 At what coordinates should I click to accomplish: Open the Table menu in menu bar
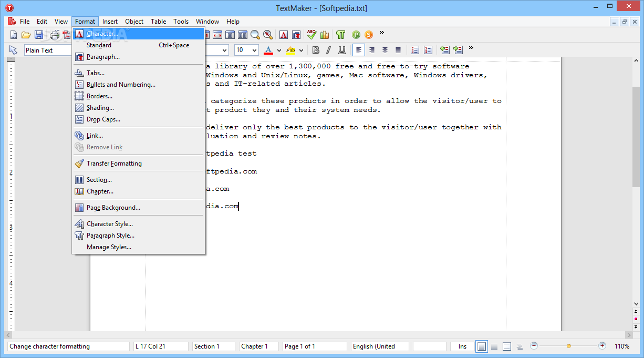[158, 22]
